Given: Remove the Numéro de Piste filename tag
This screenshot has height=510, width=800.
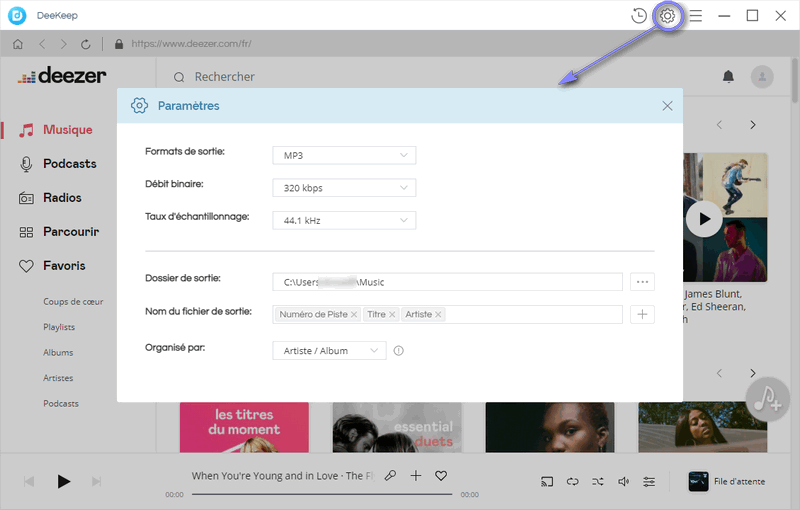Looking at the screenshot, I should pos(354,315).
